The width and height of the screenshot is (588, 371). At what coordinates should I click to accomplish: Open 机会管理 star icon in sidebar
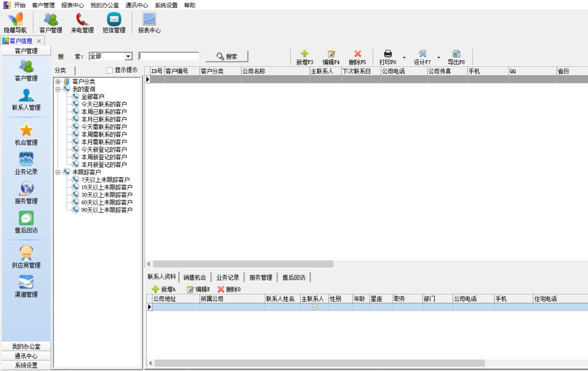[26, 131]
